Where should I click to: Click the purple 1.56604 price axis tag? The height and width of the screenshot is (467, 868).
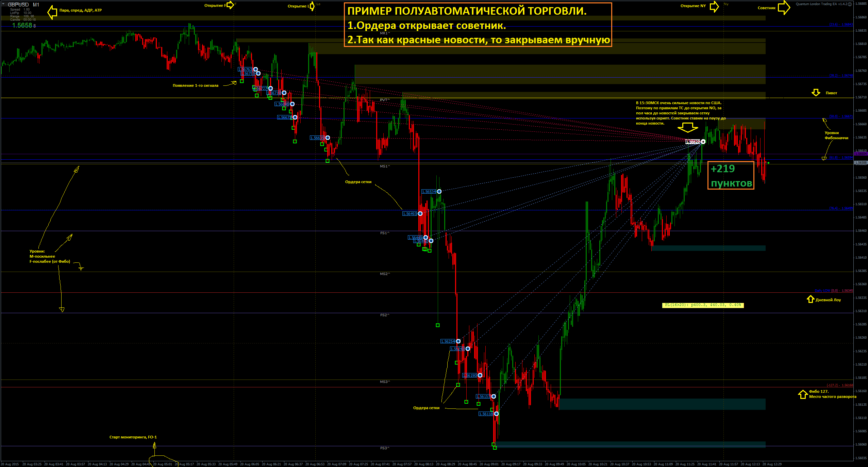[861, 154]
